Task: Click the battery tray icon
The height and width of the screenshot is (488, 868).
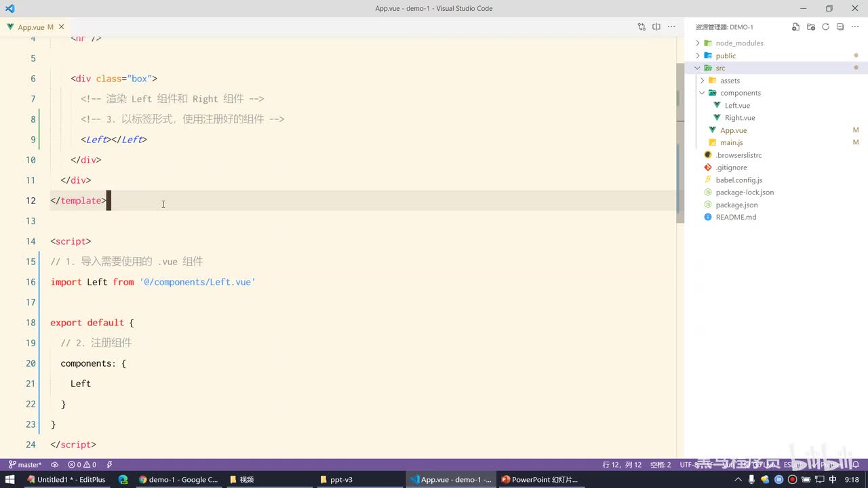Action: [806, 479]
